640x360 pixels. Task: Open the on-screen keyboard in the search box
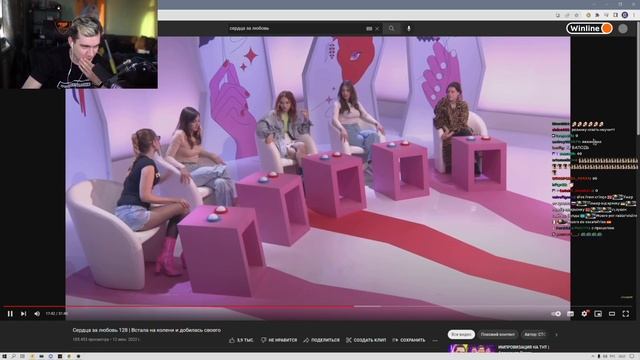point(369,29)
